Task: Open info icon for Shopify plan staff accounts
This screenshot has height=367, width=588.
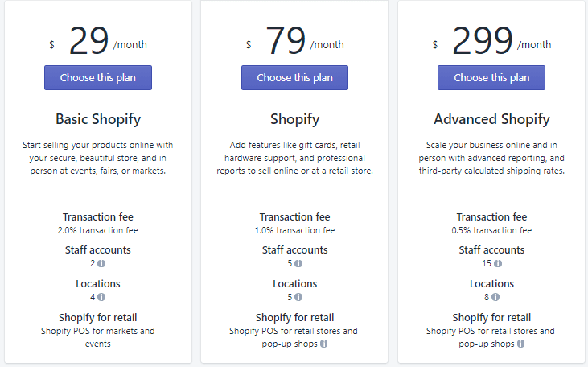Action: click(x=299, y=263)
